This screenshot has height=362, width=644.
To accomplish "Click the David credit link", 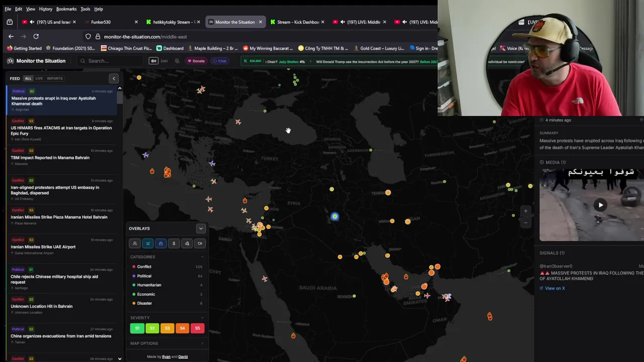I will [183, 357].
